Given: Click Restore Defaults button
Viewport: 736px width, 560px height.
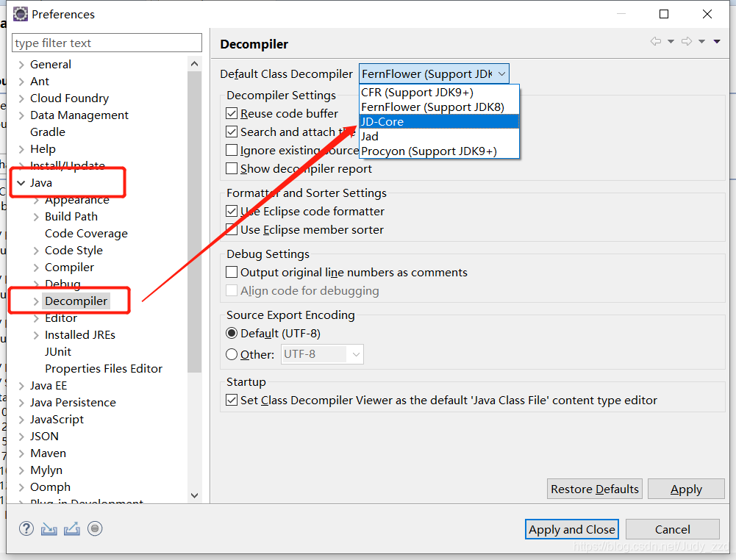Looking at the screenshot, I should (594, 489).
